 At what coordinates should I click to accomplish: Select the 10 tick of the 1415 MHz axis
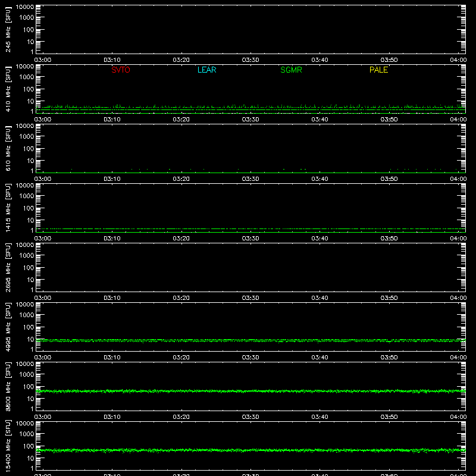pos(30,220)
